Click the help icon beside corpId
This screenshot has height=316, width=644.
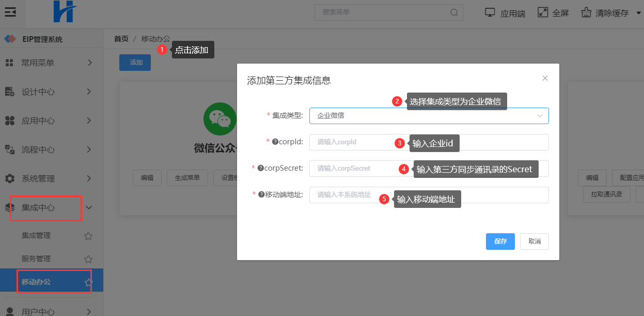(x=275, y=142)
